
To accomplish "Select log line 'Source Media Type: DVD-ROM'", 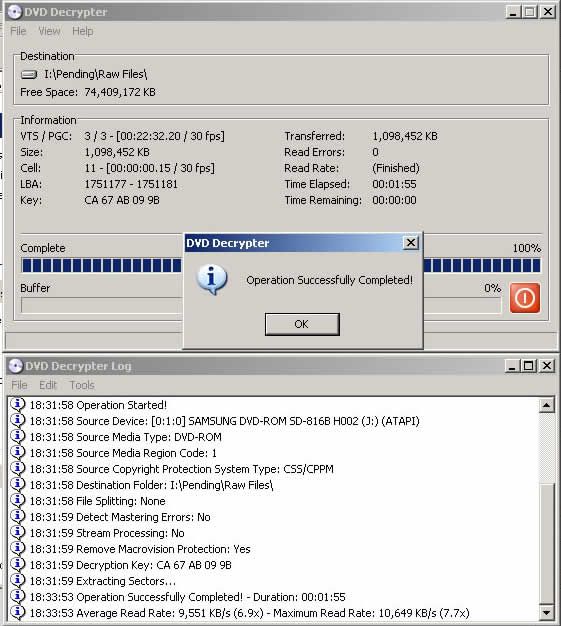I will point(125,437).
